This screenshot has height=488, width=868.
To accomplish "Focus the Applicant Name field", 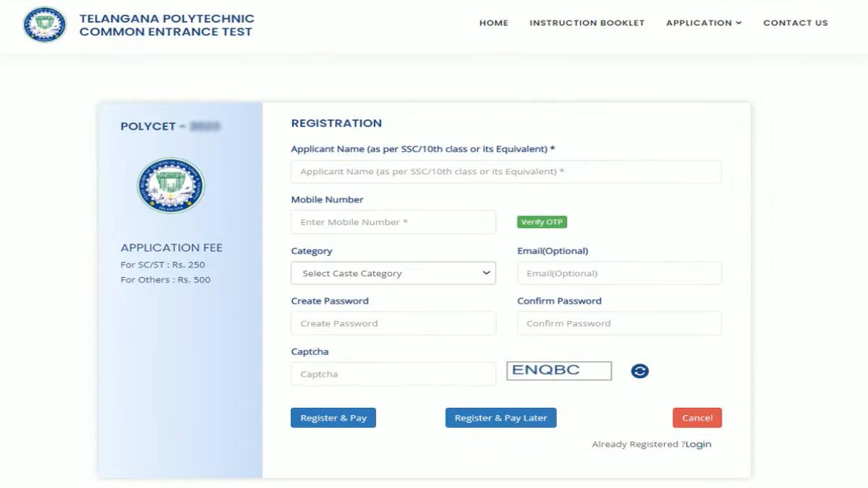I will [x=506, y=172].
